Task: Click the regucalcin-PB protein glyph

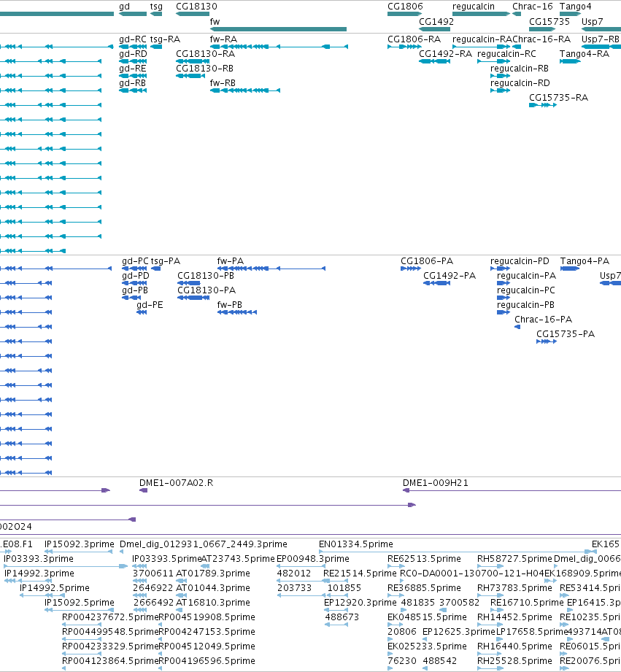Action: (x=504, y=312)
